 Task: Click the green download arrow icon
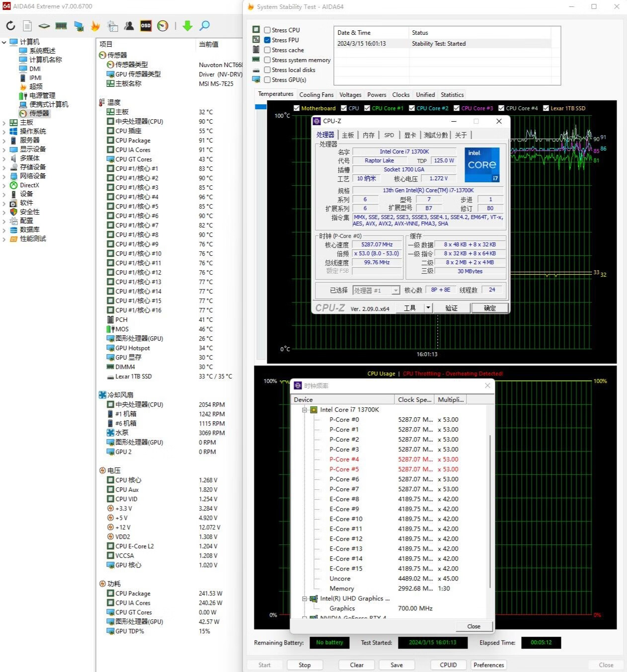(x=187, y=26)
